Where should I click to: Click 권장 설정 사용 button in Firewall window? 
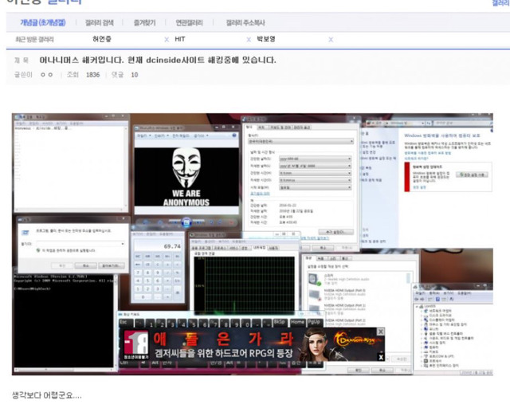(472, 175)
